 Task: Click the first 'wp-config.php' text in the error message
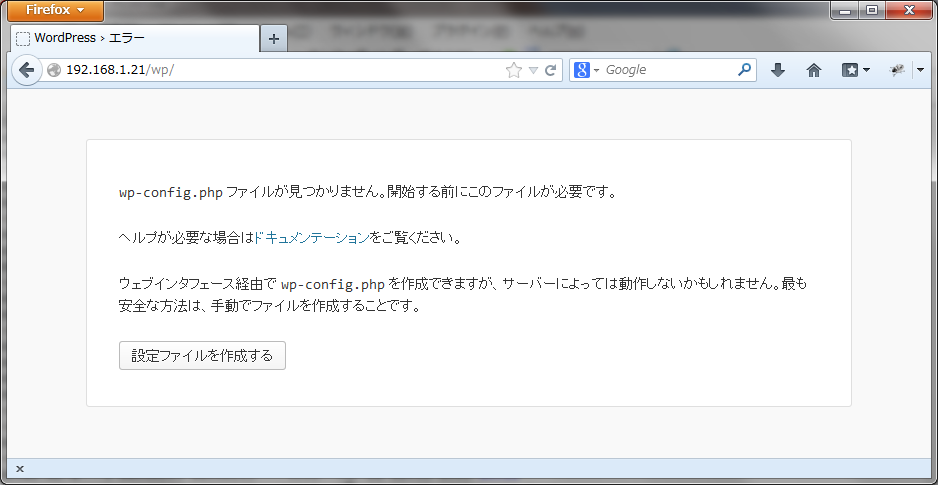[171, 194]
